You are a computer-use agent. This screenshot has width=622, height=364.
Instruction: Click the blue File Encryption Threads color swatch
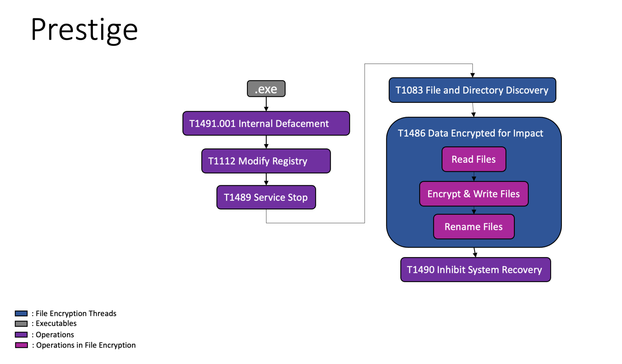[21, 313]
